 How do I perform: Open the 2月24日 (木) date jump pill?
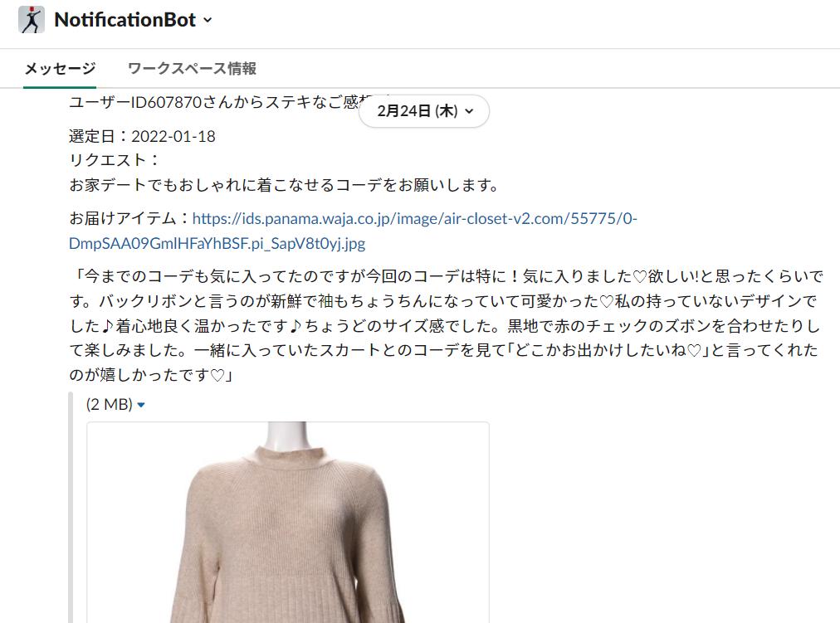pyautogui.click(x=424, y=111)
